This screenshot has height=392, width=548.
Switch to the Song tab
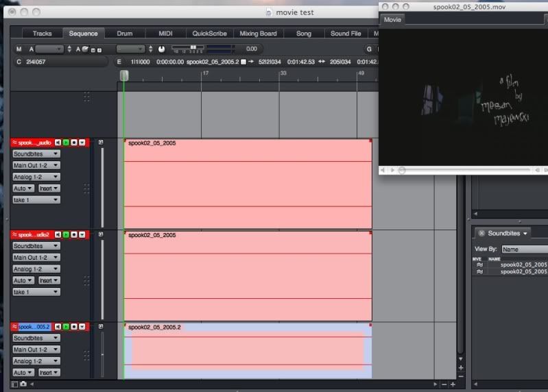[304, 34]
